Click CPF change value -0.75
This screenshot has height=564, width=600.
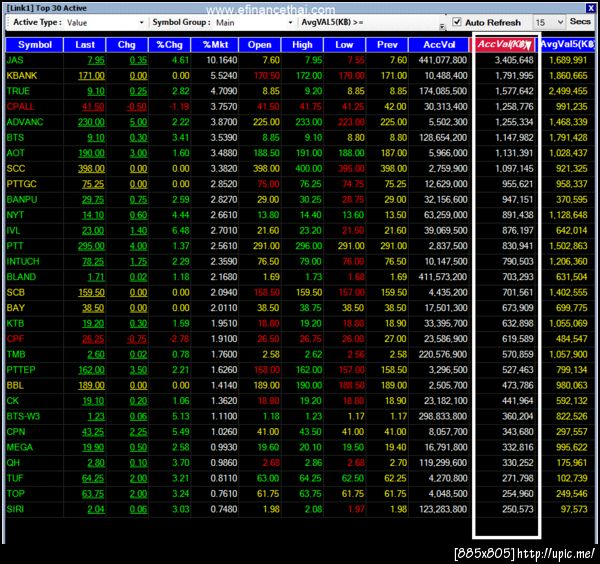click(137, 339)
